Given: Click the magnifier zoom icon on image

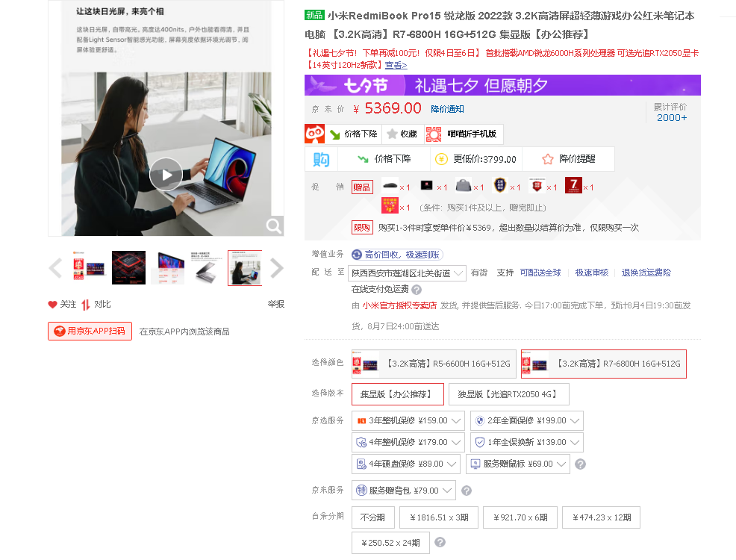Looking at the screenshot, I should 274,226.
